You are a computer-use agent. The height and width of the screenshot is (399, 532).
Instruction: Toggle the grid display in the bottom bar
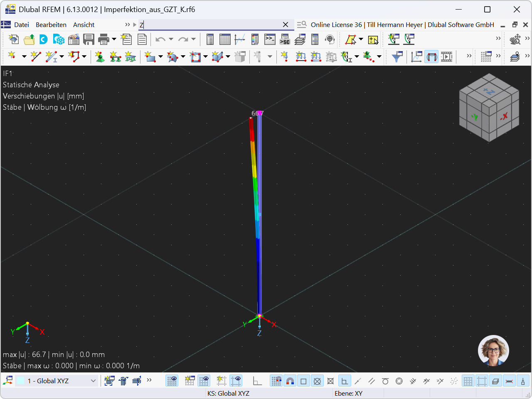click(x=467, y=381)
